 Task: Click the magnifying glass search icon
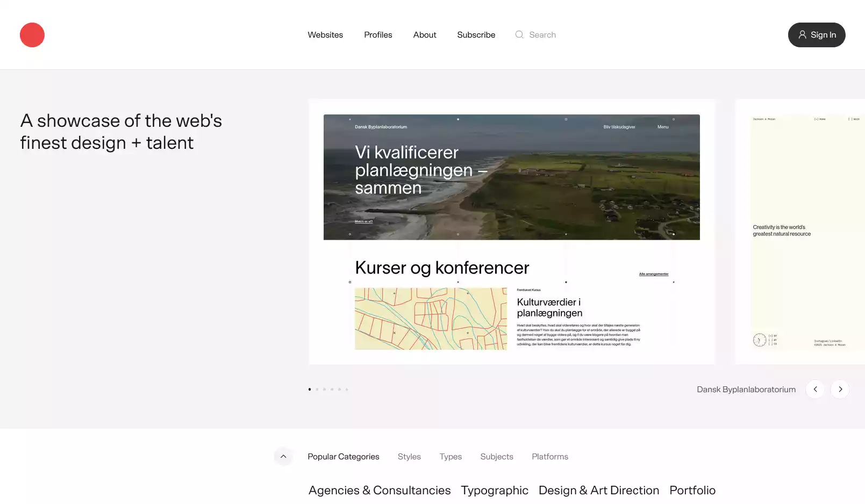pyautogui.click(x=519, y=35)
